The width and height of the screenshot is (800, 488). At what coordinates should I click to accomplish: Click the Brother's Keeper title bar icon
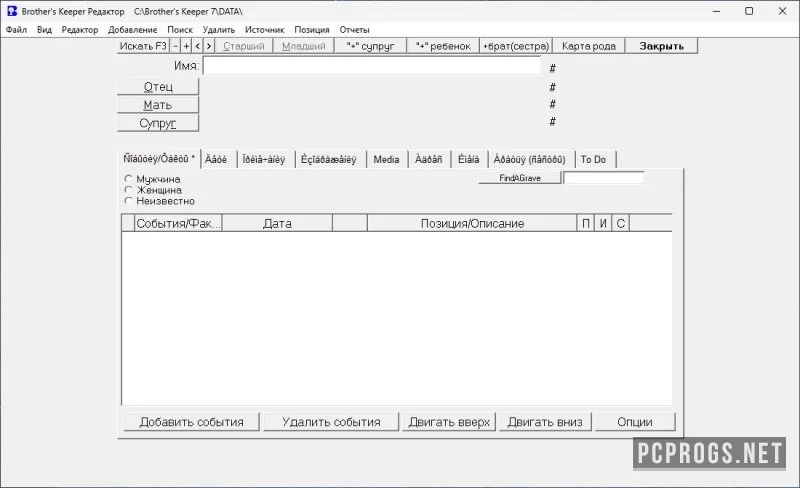tap(12, 11)
